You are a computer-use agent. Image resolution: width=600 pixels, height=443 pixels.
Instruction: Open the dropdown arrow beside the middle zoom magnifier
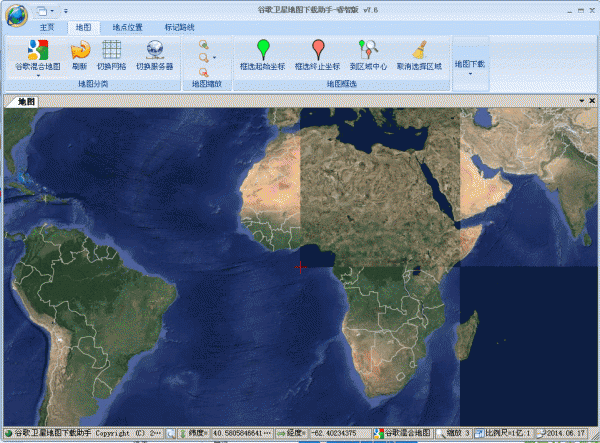[214, 58]
